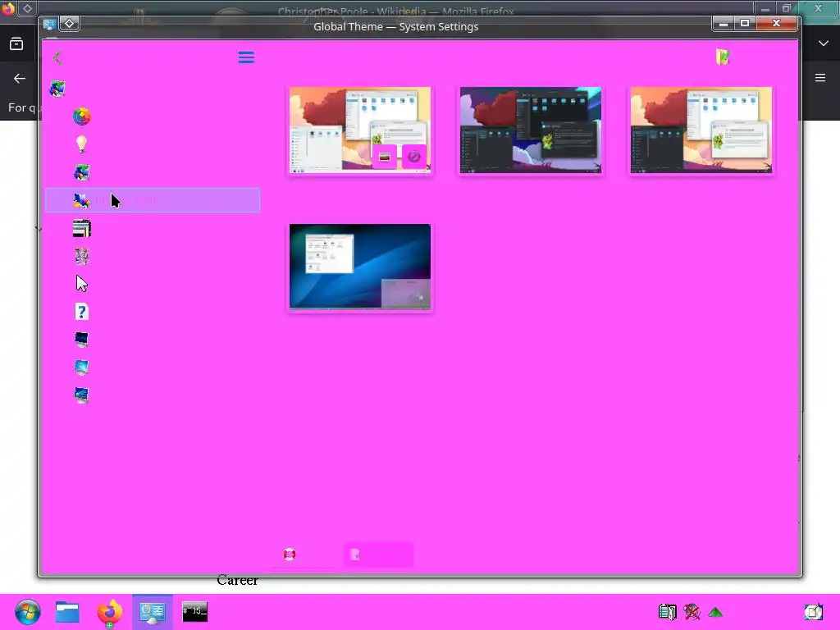Open the color wheel item in sidebar
Image resolution: width=840 pixels, height=630 pixels.
(x=81, y=116)
